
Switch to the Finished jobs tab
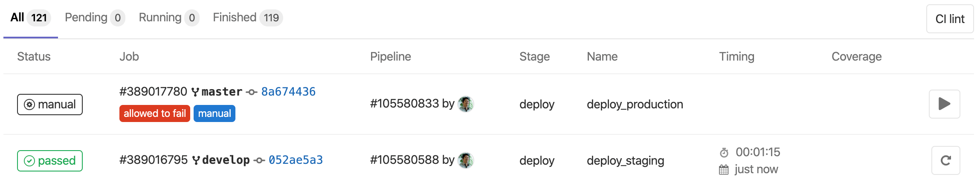[248, 17]
